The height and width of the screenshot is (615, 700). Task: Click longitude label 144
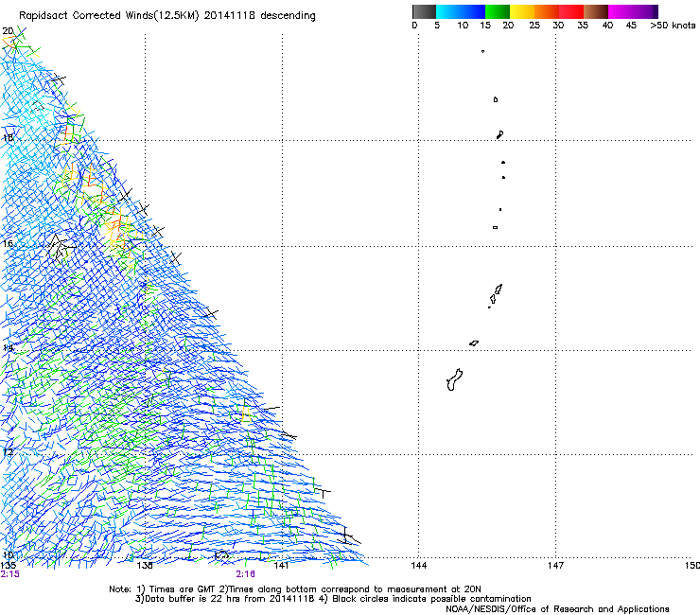pyautogui.click(x=418, y=566)
